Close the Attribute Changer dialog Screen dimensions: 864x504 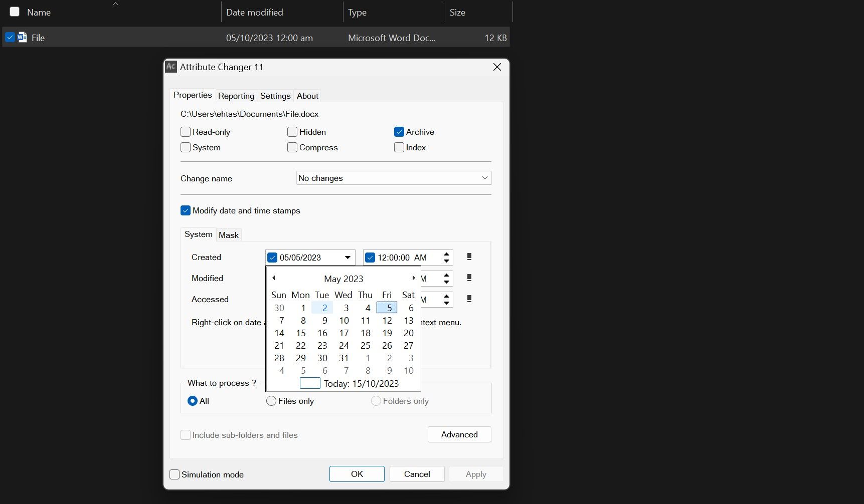pos(497,67)
